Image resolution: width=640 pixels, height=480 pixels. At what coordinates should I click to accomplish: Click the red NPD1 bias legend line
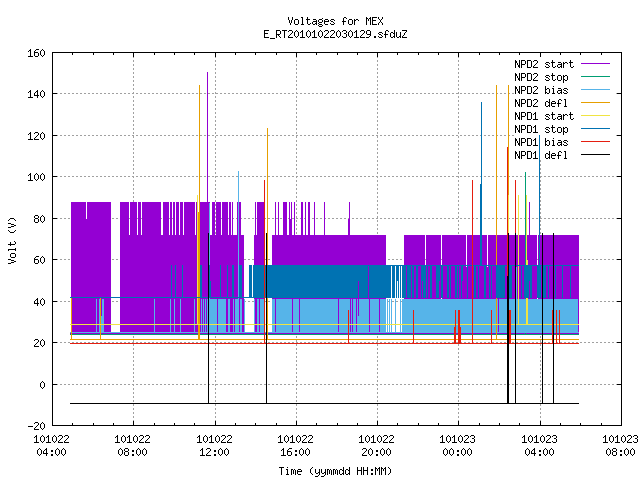pyautogui.click(x=595, y=142)
